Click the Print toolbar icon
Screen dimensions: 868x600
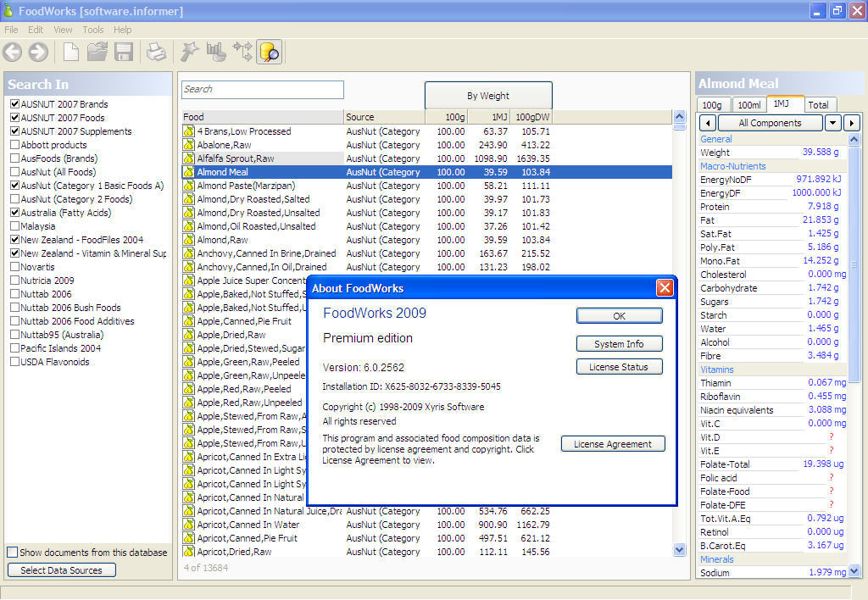[156, 52]
